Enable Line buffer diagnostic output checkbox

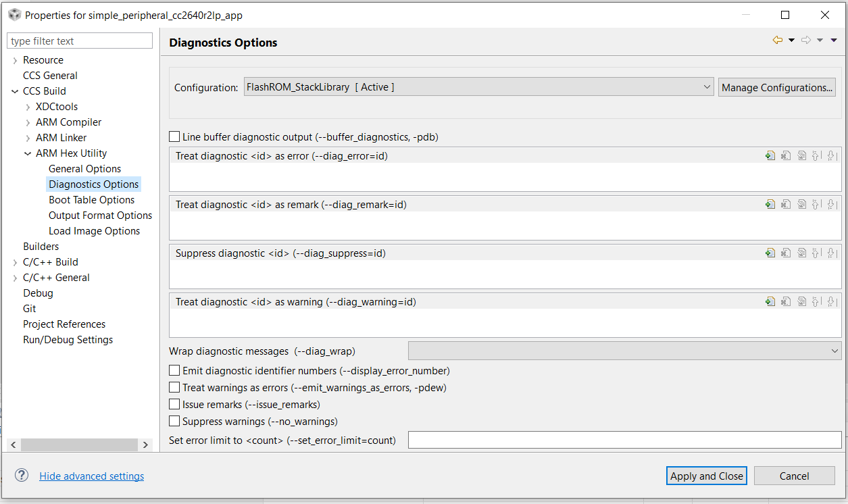[x=175, y=137]
